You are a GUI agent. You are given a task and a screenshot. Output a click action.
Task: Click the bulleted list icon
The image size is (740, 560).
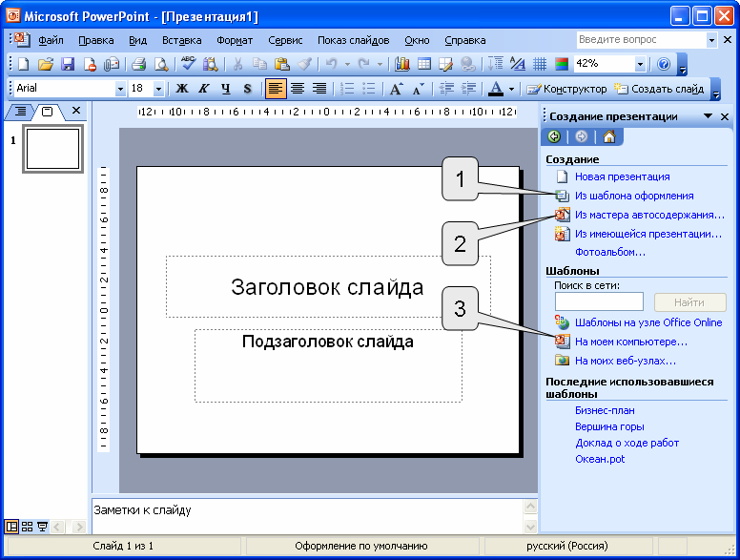point(369,89)
